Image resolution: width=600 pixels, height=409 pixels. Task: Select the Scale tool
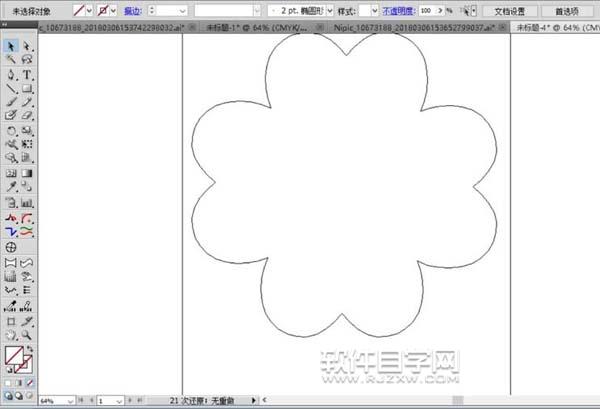point(27,131)
